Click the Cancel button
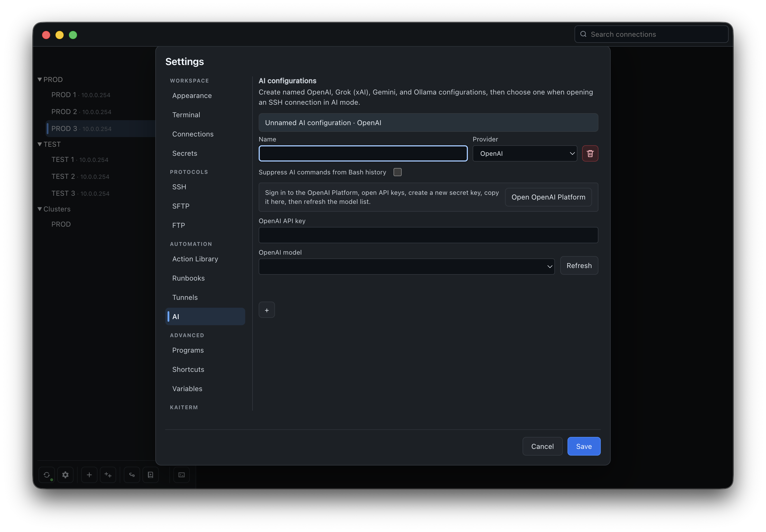 [542, 446]
